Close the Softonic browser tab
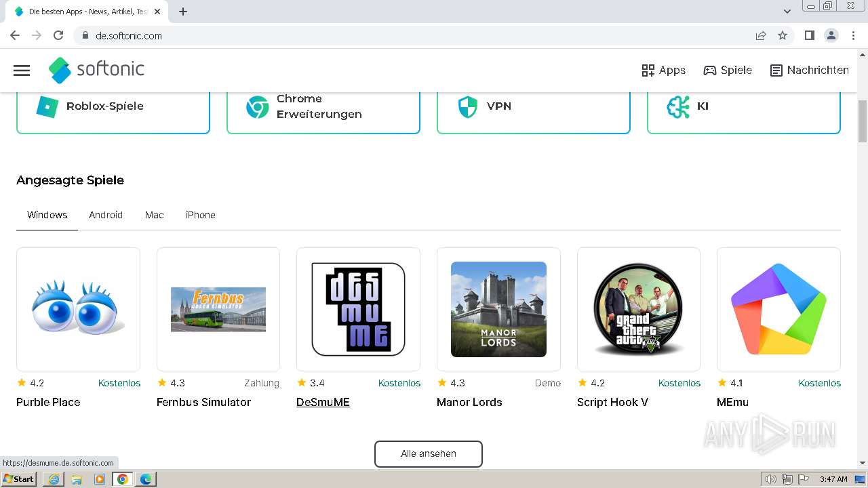Screen dimensions: 868x488 (157, 12)
